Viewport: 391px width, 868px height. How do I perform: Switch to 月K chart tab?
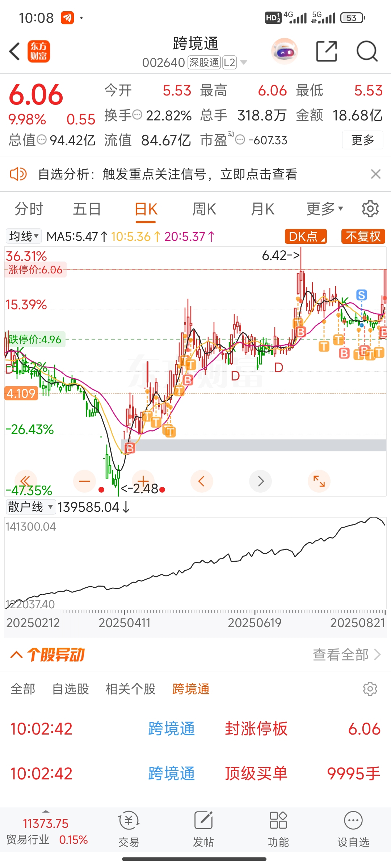(x=263, y=209)
